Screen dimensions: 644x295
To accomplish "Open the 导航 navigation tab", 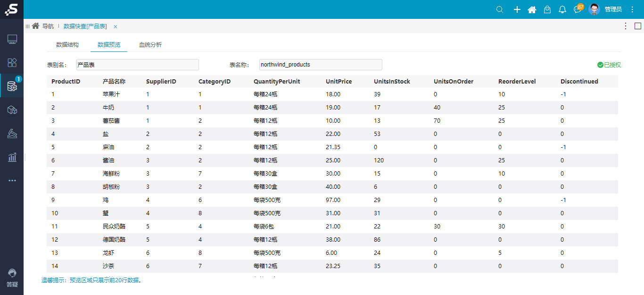I will [48, 26].
